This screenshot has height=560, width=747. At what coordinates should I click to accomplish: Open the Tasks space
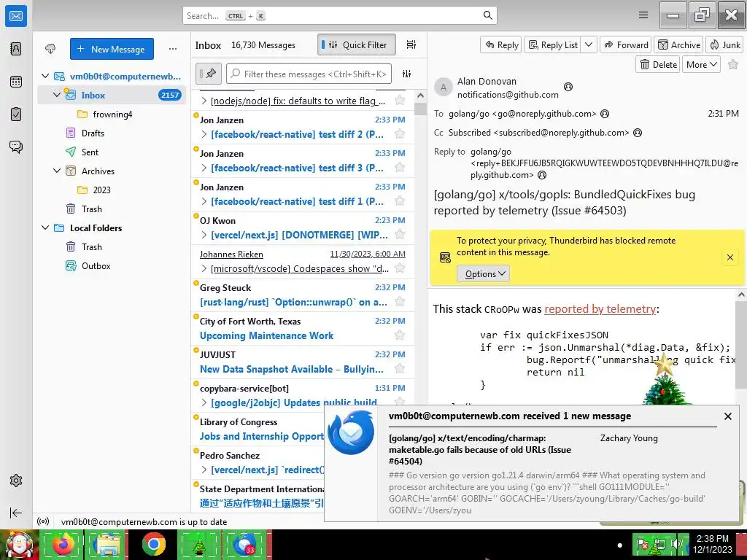[16, 114]
